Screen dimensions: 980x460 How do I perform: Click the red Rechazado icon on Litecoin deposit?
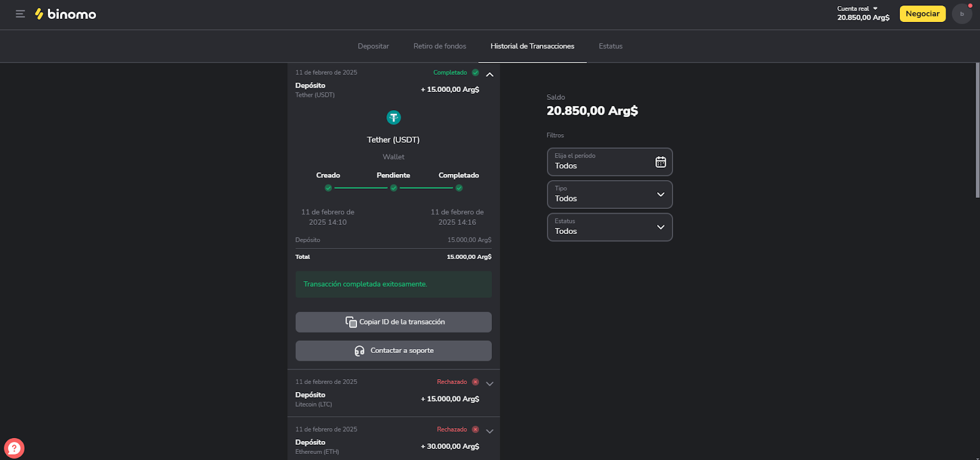point(475,382)
